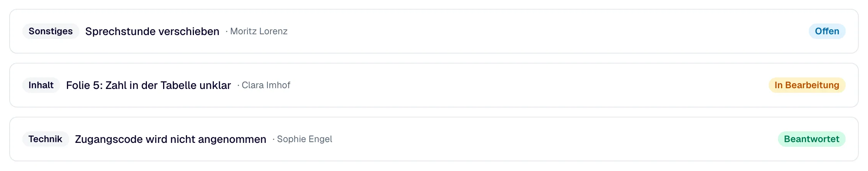Click the orange In Bearbeitung status badge
Screen dimensions: 868x171
coord(807,85)
